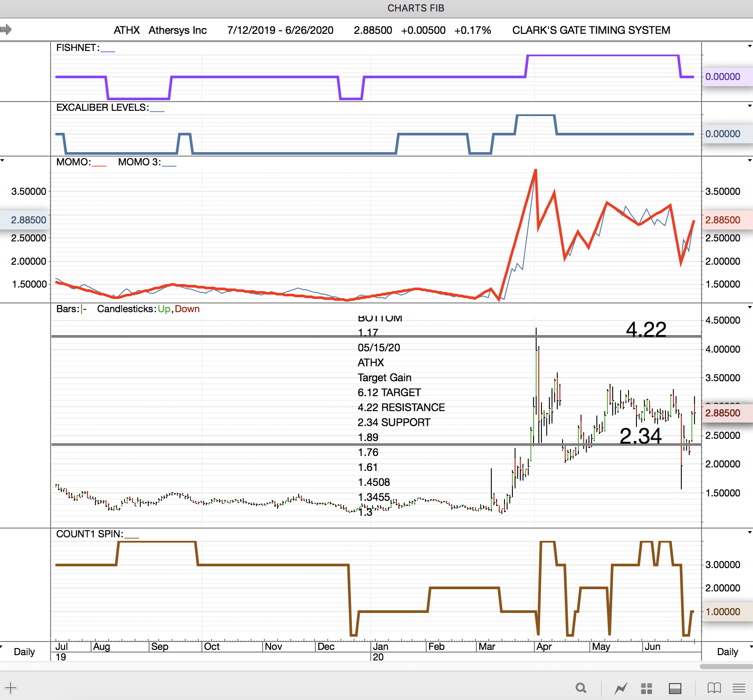Image resolution: width=753 pixels, height=700 pixels.
Task: Click the CHARTS FIB window title
Action: point(416,8)
